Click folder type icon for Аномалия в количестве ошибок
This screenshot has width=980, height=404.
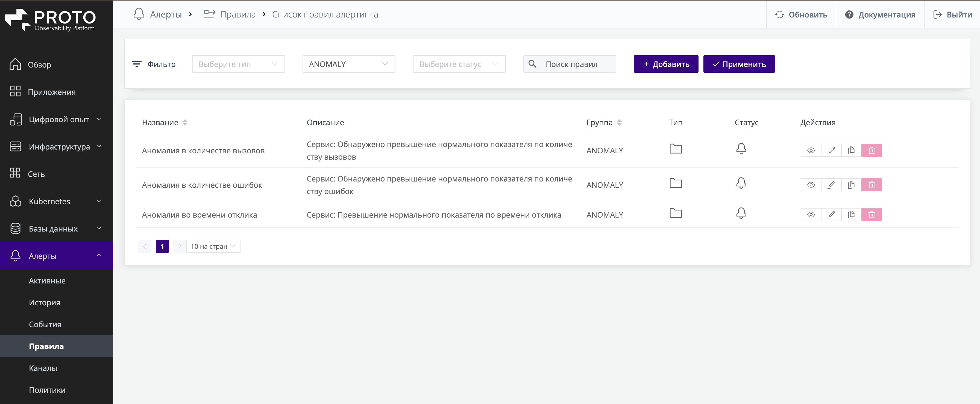tap(676, 183)
